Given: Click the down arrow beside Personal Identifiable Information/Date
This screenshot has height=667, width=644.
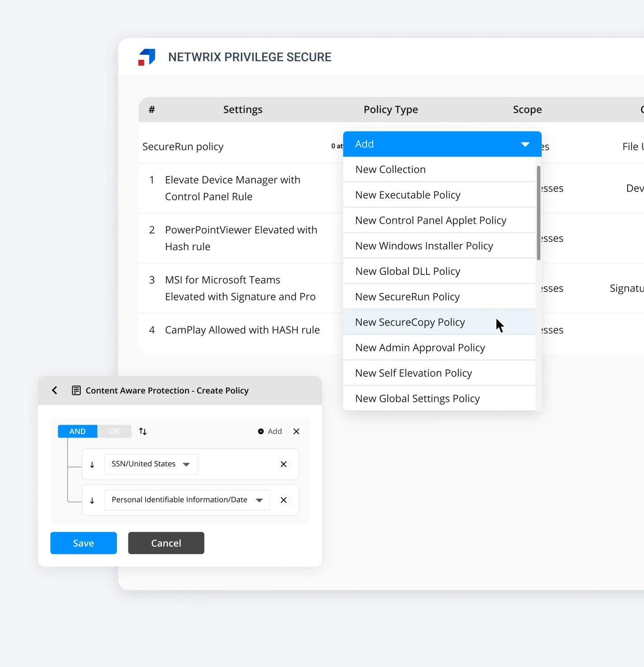Looking at the screenshot, I should pos(92,500).
